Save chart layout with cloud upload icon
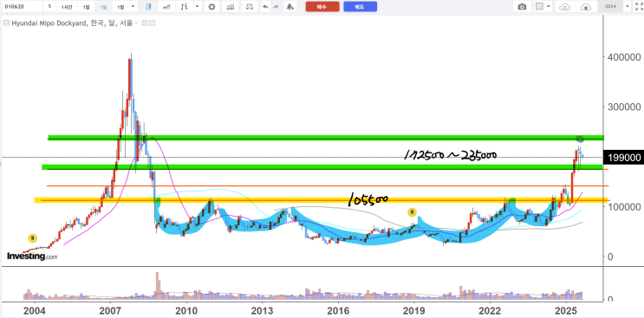644x318 pixels. click(585, 7)
